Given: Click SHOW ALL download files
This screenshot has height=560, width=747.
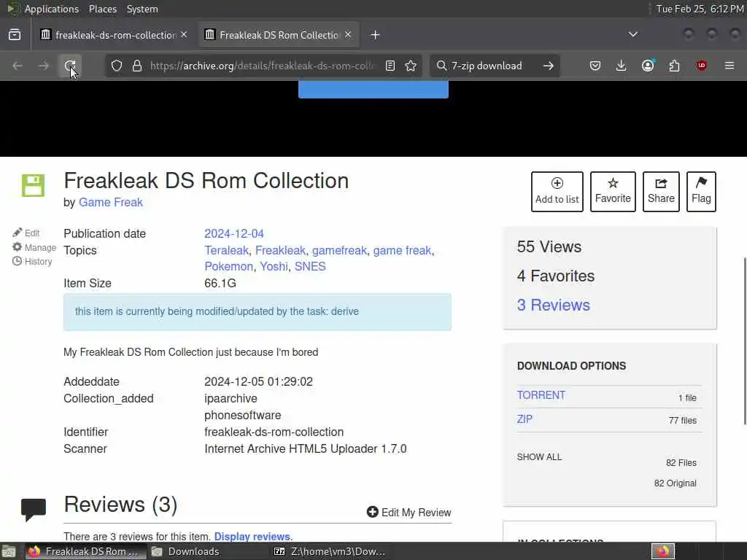Looking at the screenshot, I should click(x=539, y=457).
